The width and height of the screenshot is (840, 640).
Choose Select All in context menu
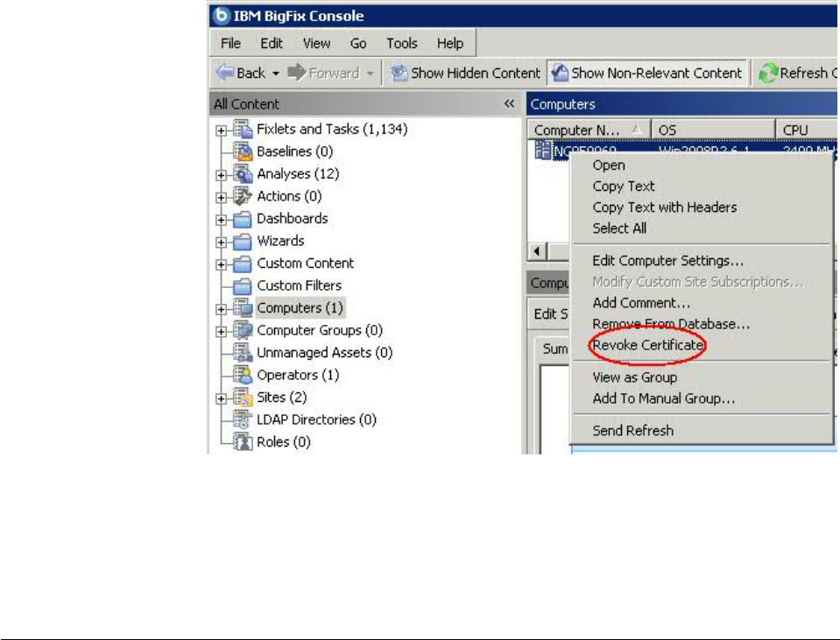click(x=702, y=229)
